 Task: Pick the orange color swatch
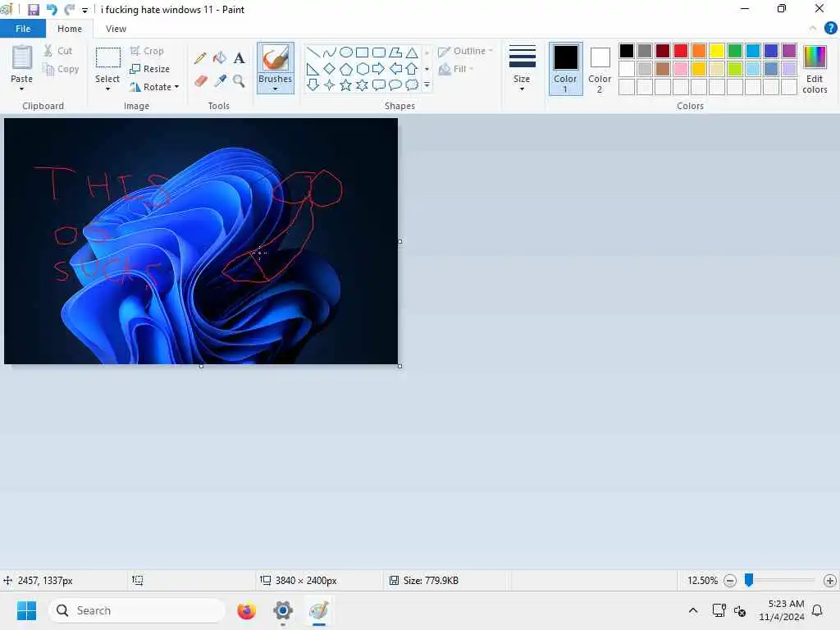coord(699,51)
